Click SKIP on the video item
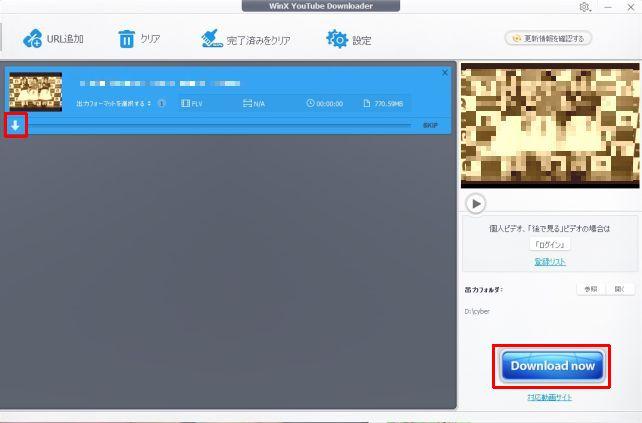 click(430, 125)
